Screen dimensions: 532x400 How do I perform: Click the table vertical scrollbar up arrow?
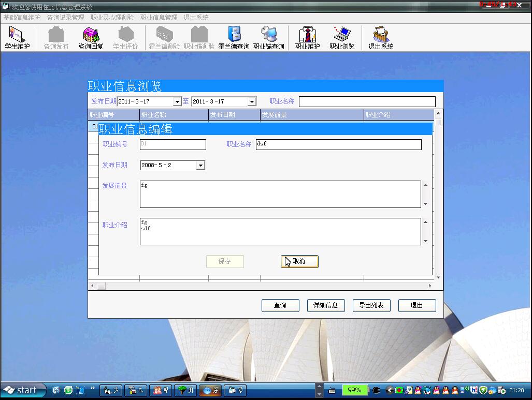[x=438, y=113]
